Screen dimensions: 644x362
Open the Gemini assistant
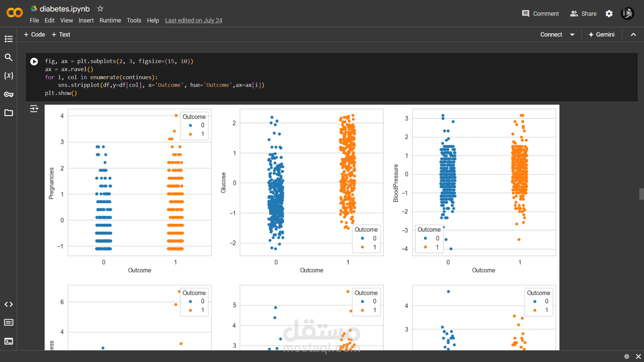[x=601, y=35]
